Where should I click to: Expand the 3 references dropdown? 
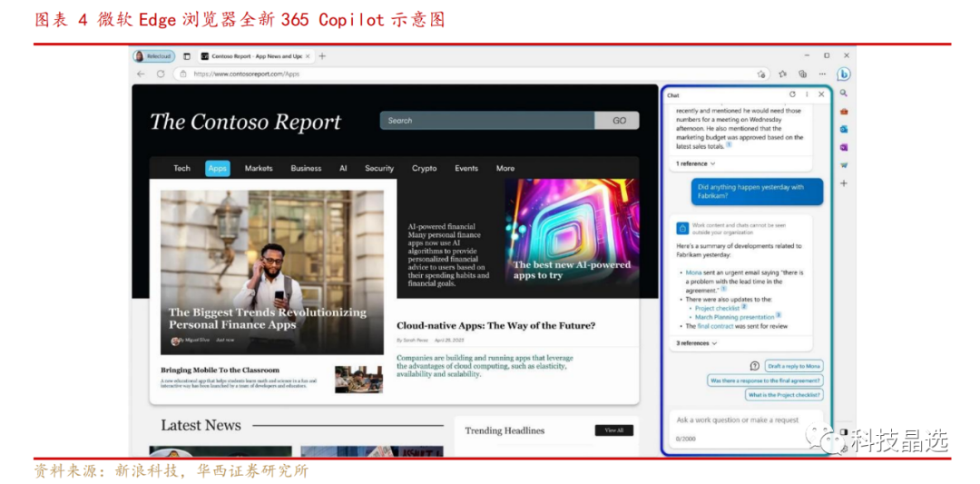[x=697, y=343]
